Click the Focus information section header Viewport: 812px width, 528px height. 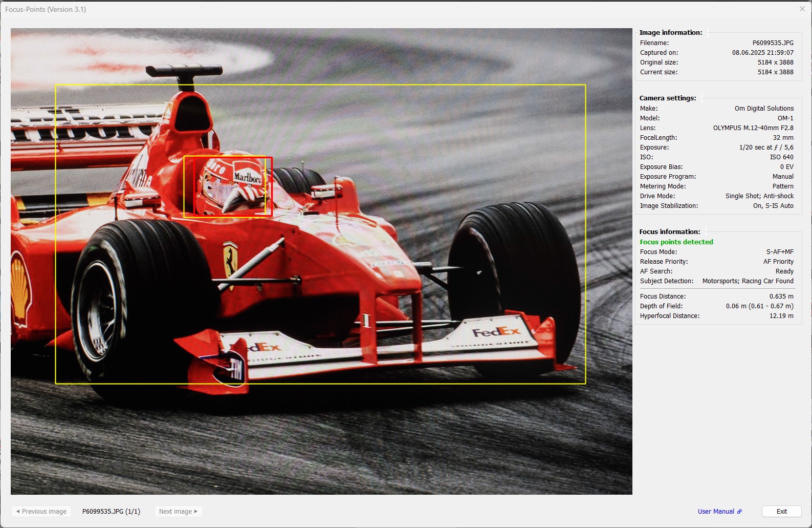(669, 232)
